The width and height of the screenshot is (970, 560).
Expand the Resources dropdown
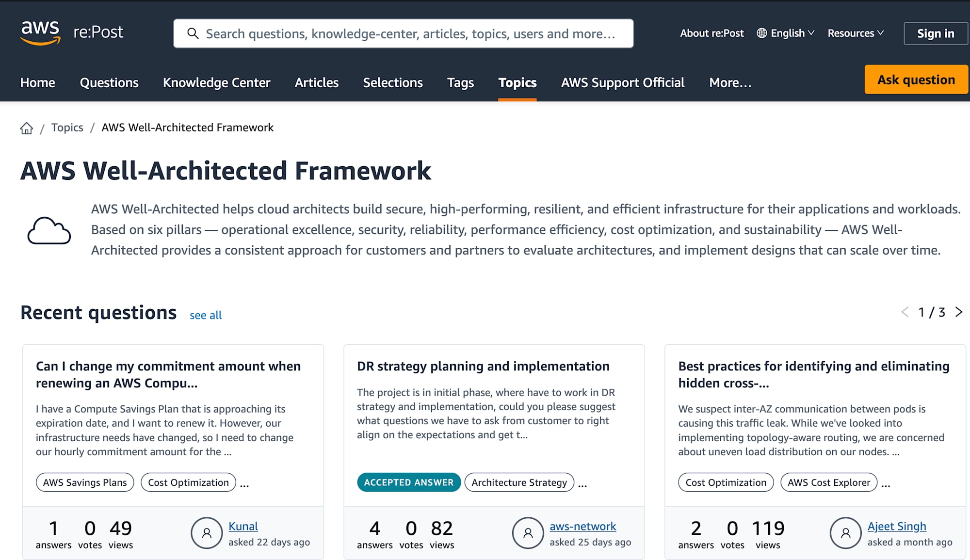[856, 33]
